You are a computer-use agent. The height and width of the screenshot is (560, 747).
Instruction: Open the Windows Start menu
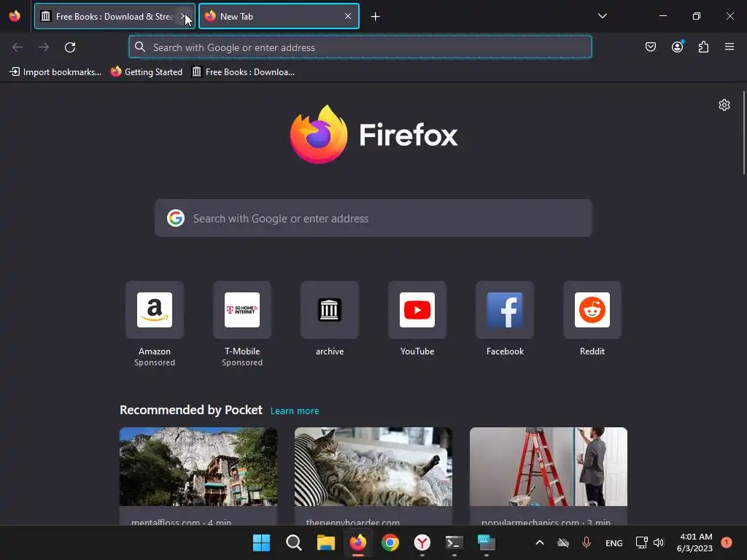tap(261, 542)
